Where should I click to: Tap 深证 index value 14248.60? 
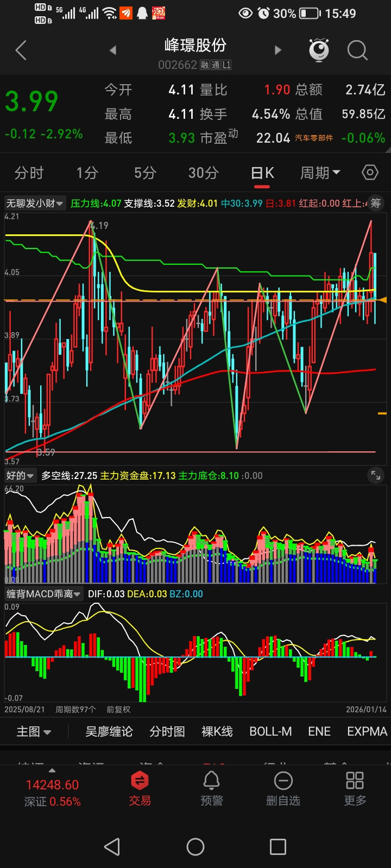tap(52, 785)
